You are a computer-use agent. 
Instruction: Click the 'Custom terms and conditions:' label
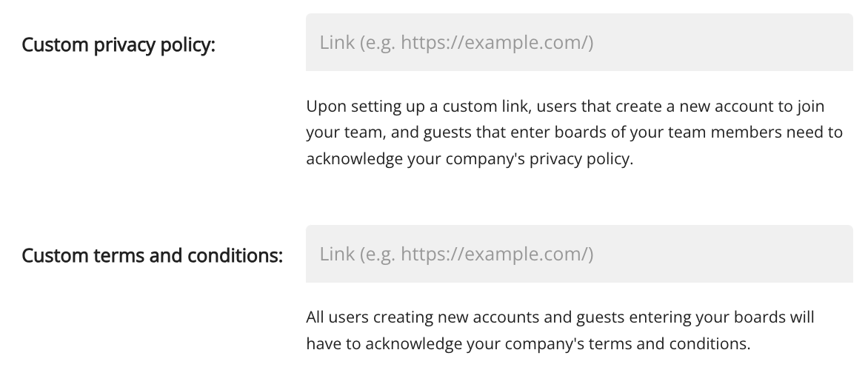[153, 256]
